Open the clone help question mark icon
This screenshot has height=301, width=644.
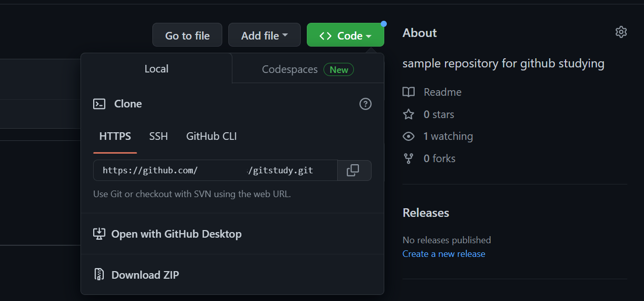pos(365,104)
